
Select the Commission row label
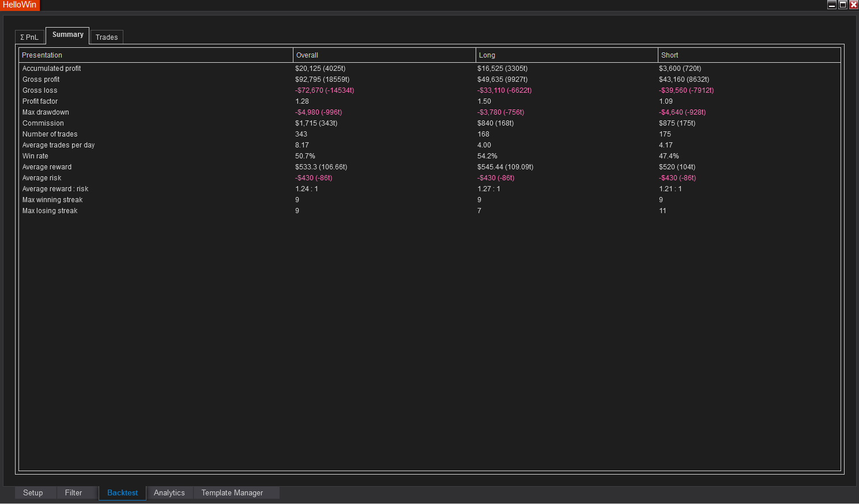(x=43, y=123)
